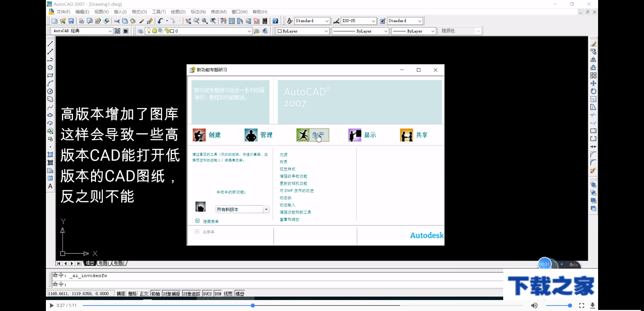Viewport: 644px width, 311px height.
Task: Save the drawing via the Save icon
Action: pos(71,21)
